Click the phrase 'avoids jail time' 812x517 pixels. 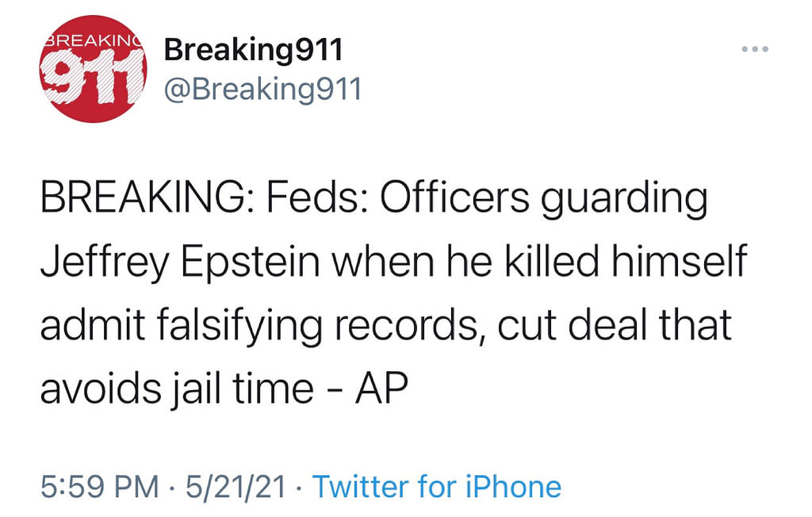(x=177, y=389)
